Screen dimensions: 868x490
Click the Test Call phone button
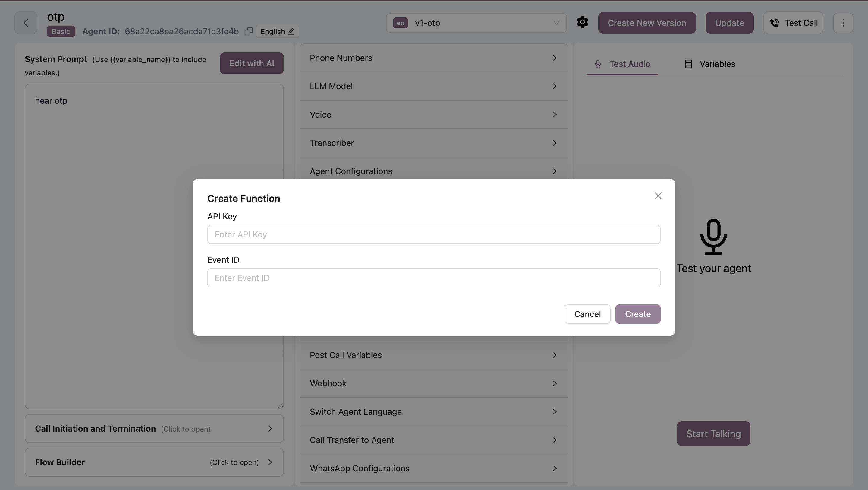click(793, 23)
